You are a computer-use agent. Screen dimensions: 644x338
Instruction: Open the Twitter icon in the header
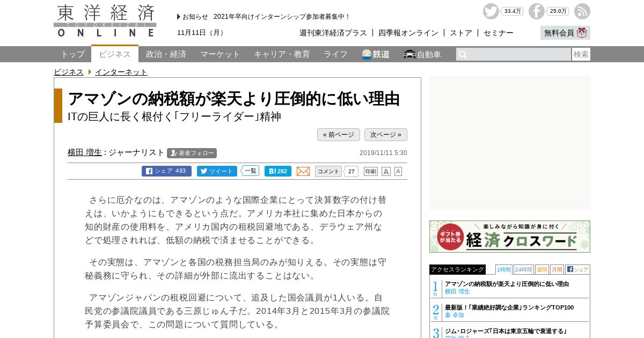point(491,11)
